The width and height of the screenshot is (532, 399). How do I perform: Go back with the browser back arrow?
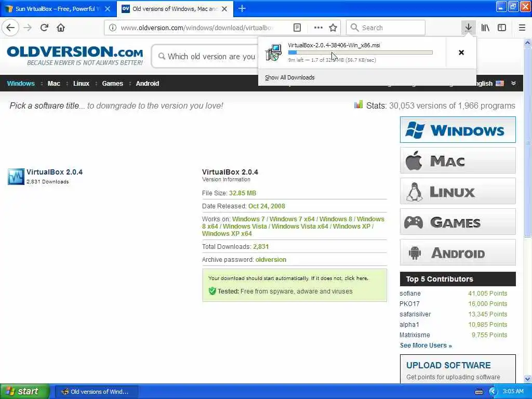tap(10, 28)
